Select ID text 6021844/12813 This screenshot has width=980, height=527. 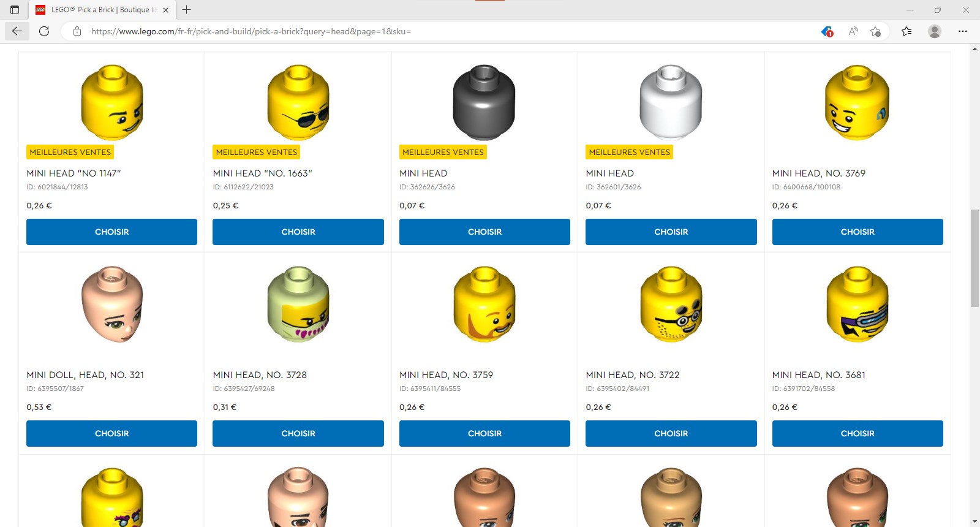[x=57, y=187]
